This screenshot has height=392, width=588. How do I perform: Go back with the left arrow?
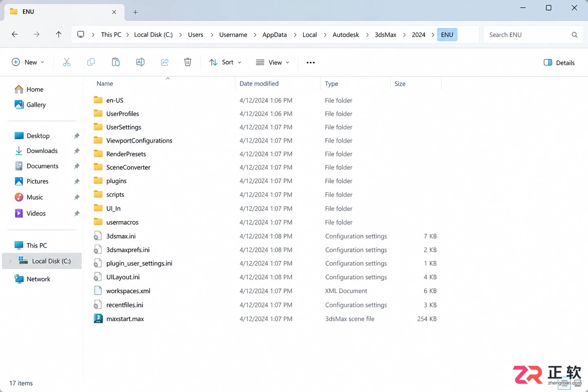point(15,34)
